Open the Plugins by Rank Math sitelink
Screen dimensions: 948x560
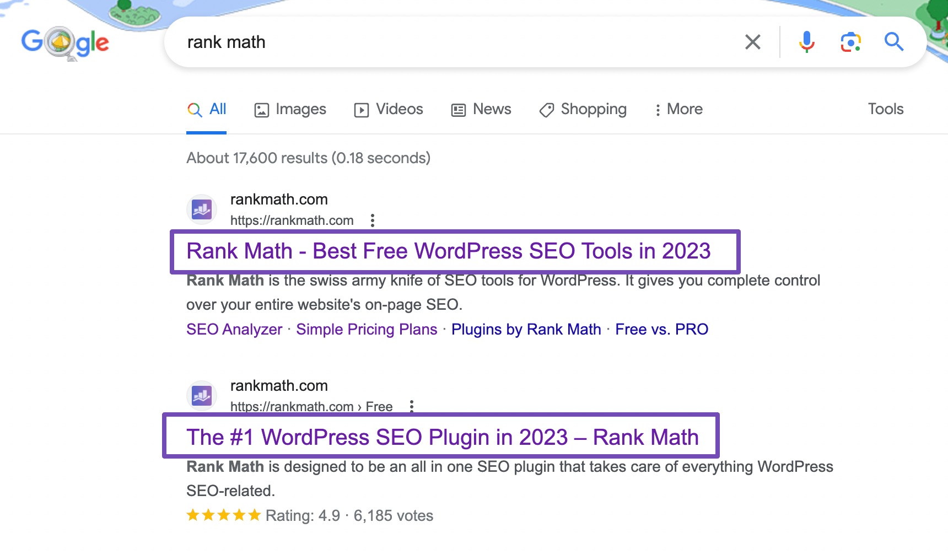(x=526, y=329)
